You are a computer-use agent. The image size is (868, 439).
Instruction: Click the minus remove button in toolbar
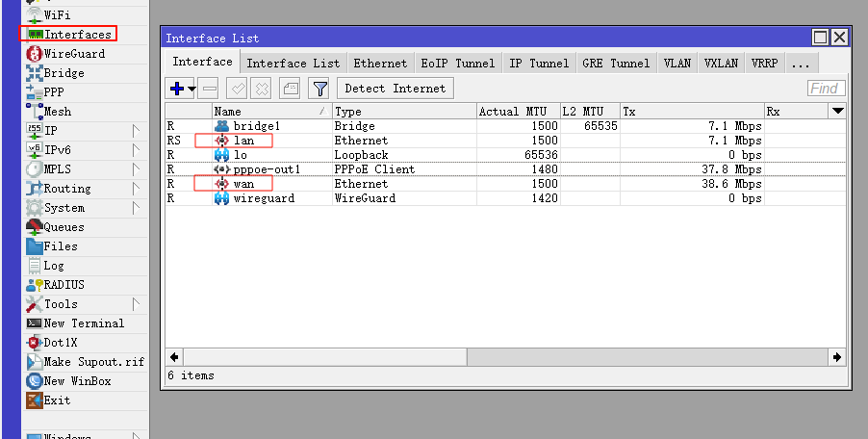coord(209,89)
